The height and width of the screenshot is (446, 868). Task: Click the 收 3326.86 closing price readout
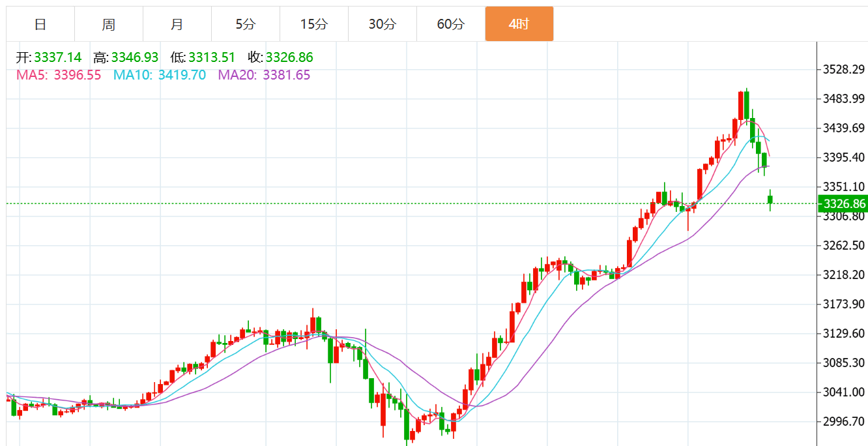tap(280, 58)
